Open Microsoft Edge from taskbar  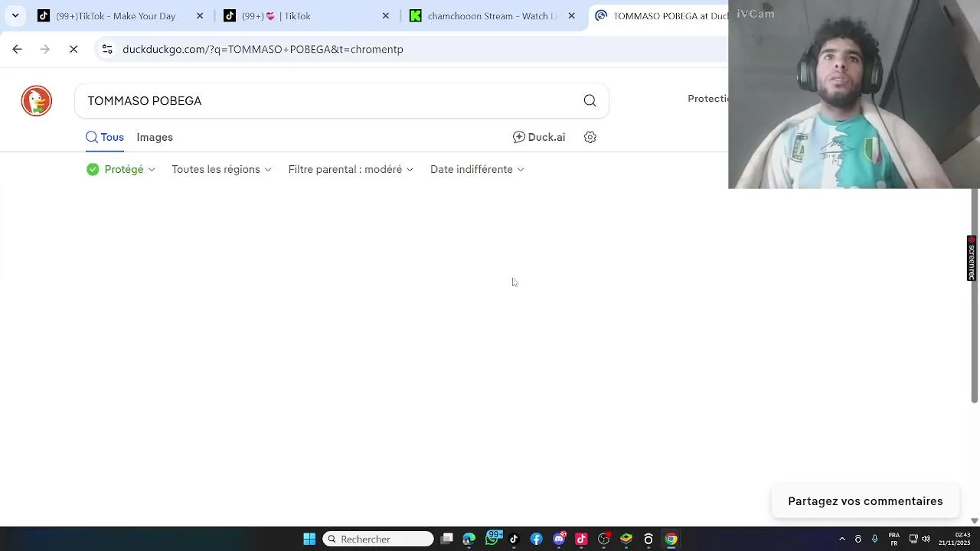click(469, 539)
